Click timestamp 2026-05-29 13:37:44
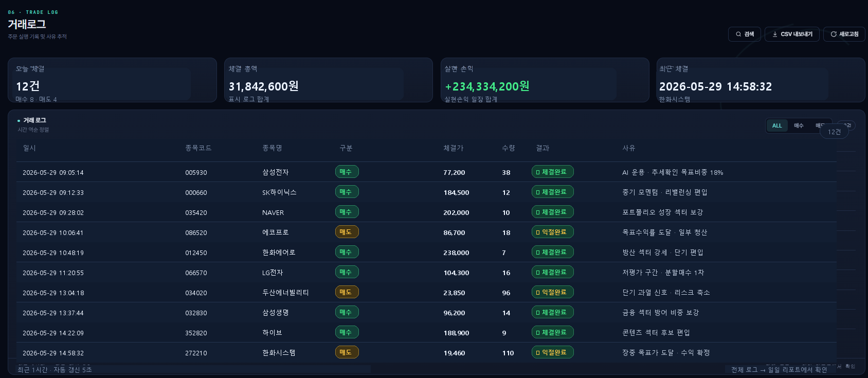Viewport: 868px width, 378px height. pyautogui.click(x=53, y=313)
